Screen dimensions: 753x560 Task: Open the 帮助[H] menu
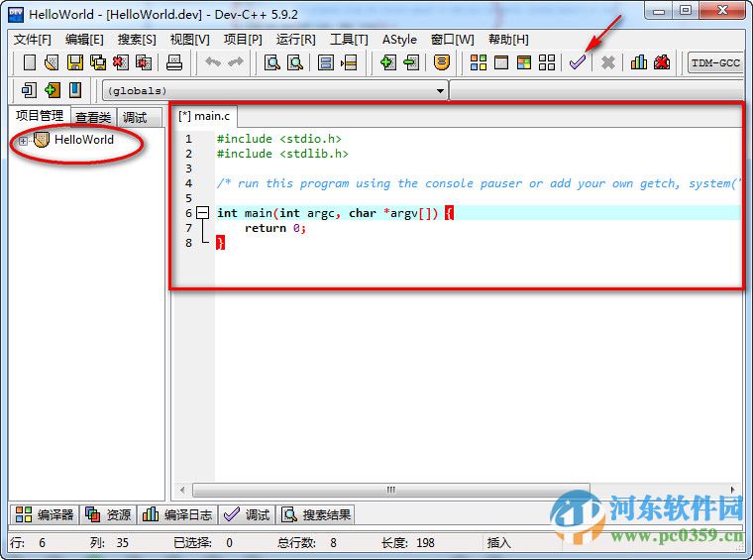pos(508,40)
